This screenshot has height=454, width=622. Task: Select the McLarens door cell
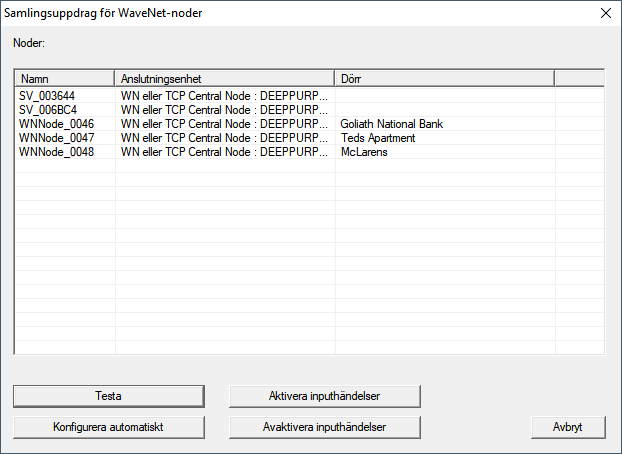(x=364, y=152)
